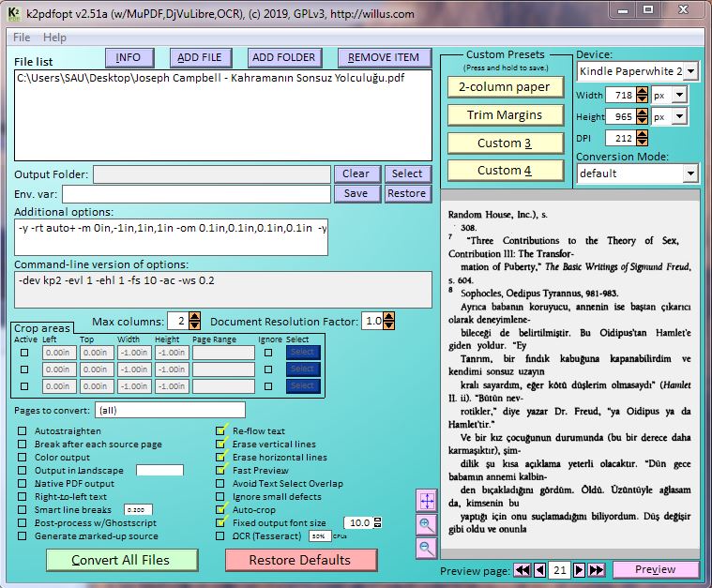Toggle Avoid Text Select Overlap
Image resolution: width=712 pixels, height=588 pixels.
click(220, 484)
